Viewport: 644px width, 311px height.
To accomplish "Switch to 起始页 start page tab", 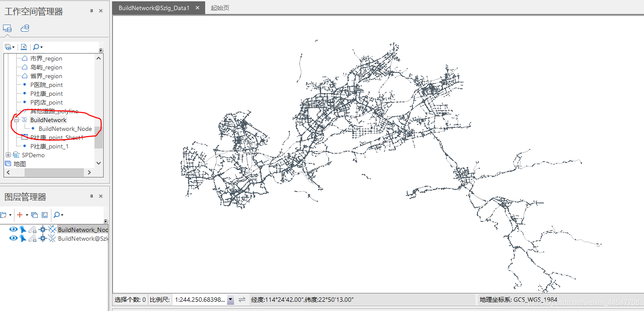I will tap(220, 8).
